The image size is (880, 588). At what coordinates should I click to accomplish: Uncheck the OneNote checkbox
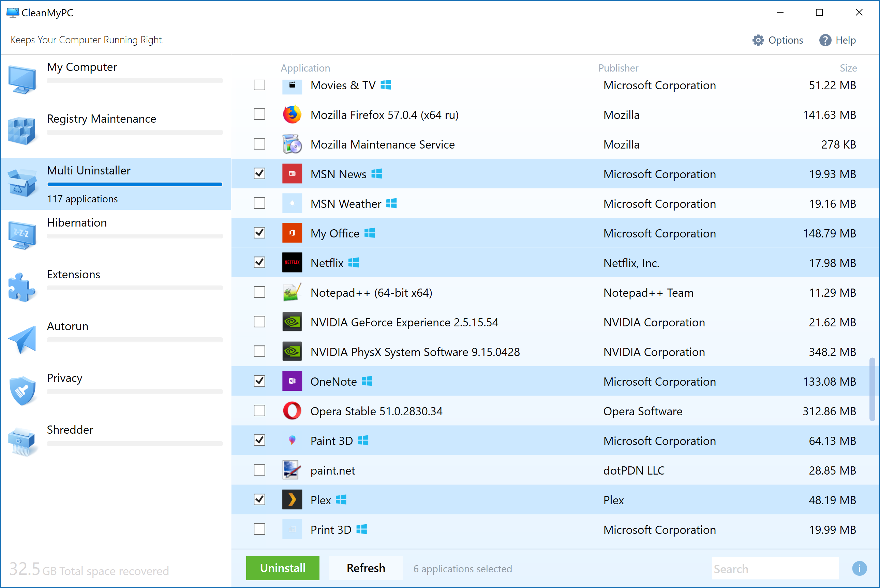(259, 381)
